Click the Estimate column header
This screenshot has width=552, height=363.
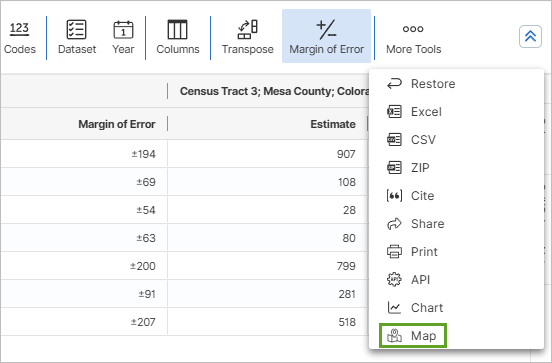(333, 124)
